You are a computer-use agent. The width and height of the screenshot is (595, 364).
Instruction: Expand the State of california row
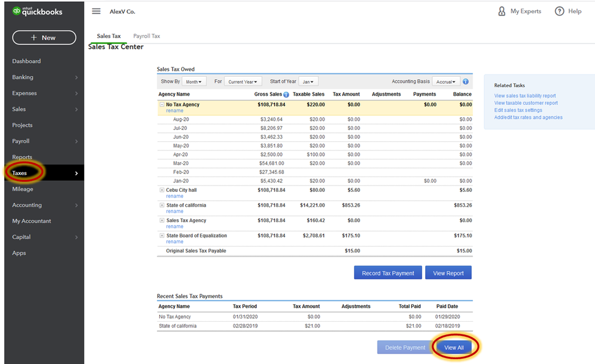[162, 205]
